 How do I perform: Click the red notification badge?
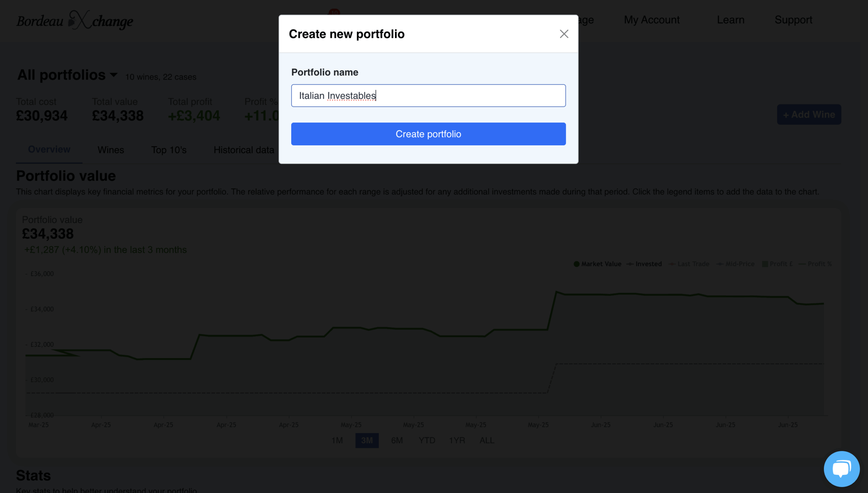pyautogui.click(x=334, y=12)
